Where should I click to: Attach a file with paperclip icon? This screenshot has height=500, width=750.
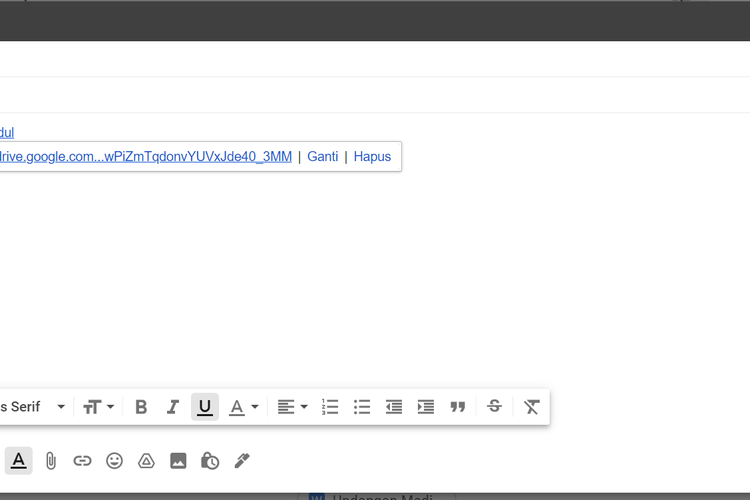point(51,461)
